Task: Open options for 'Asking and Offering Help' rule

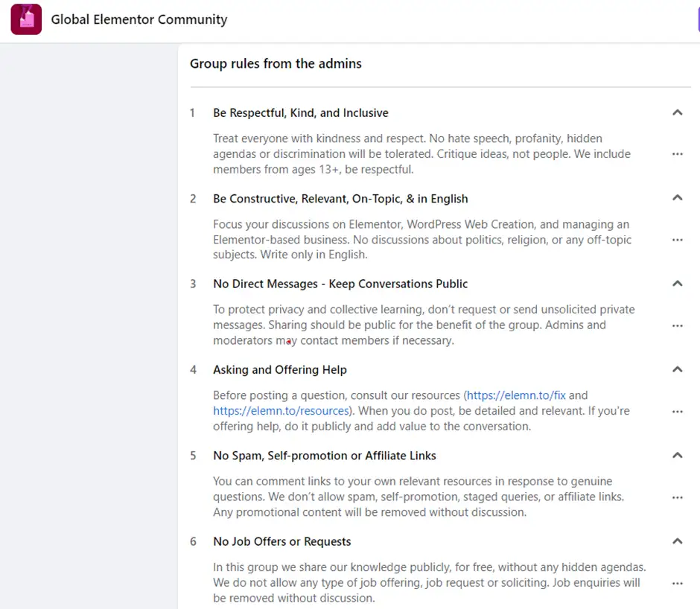Action: pos(678,411)
